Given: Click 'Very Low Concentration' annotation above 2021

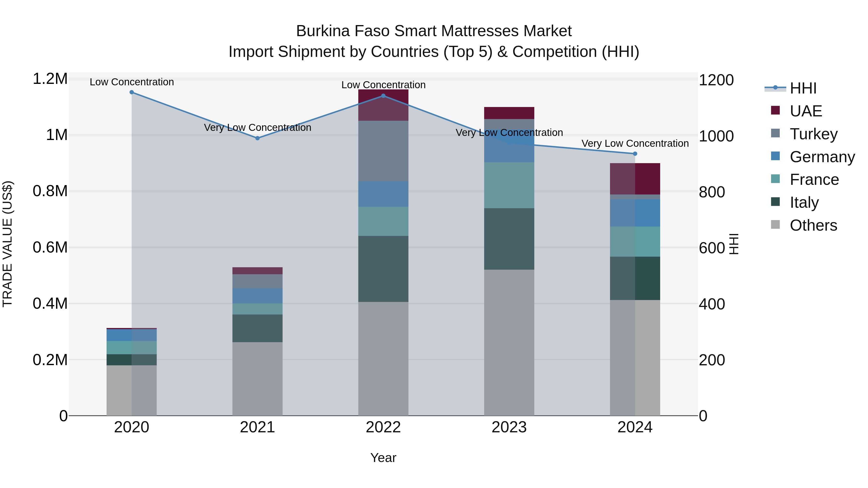Looking at the screenshot, I should 258,128.
